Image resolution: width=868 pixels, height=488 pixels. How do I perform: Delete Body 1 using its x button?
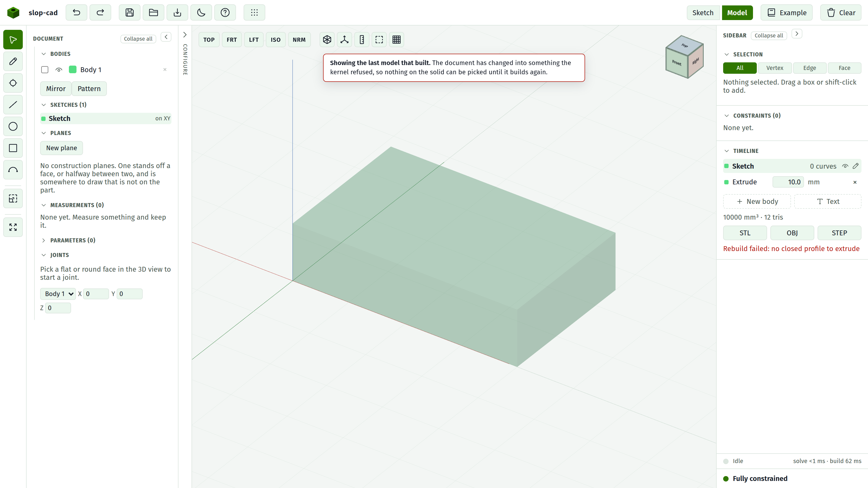165,70
